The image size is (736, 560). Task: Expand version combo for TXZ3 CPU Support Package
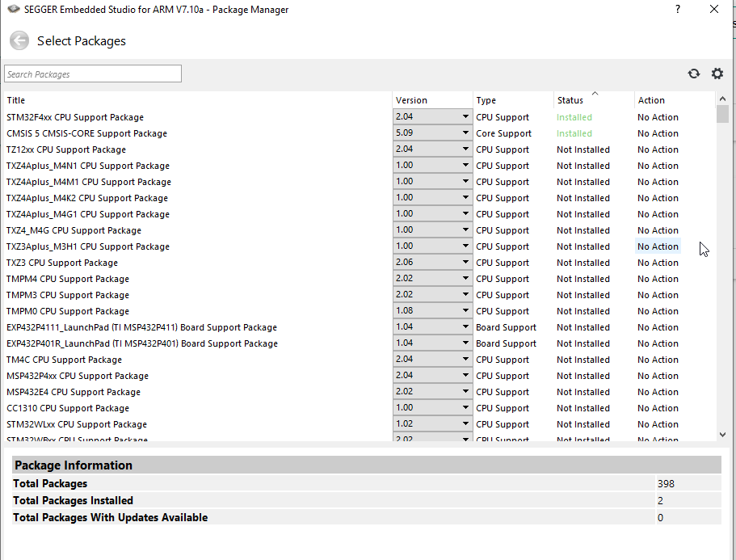[x=432, y=263]
